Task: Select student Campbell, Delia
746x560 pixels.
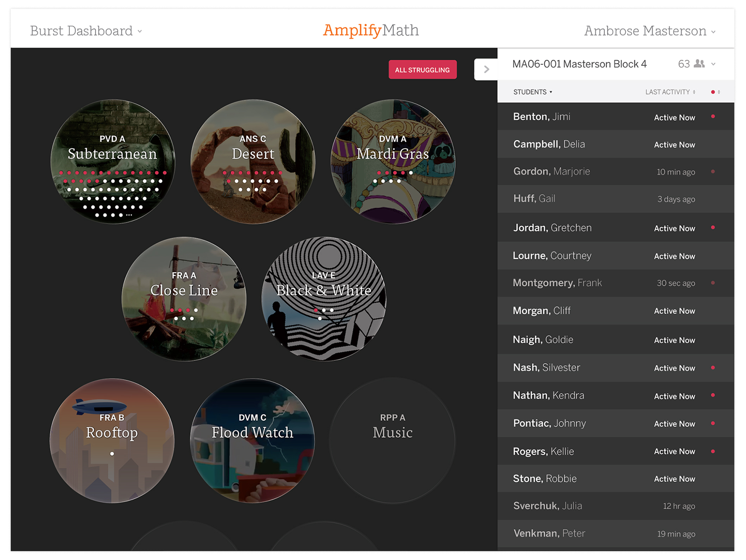Action: pos(616,144)
